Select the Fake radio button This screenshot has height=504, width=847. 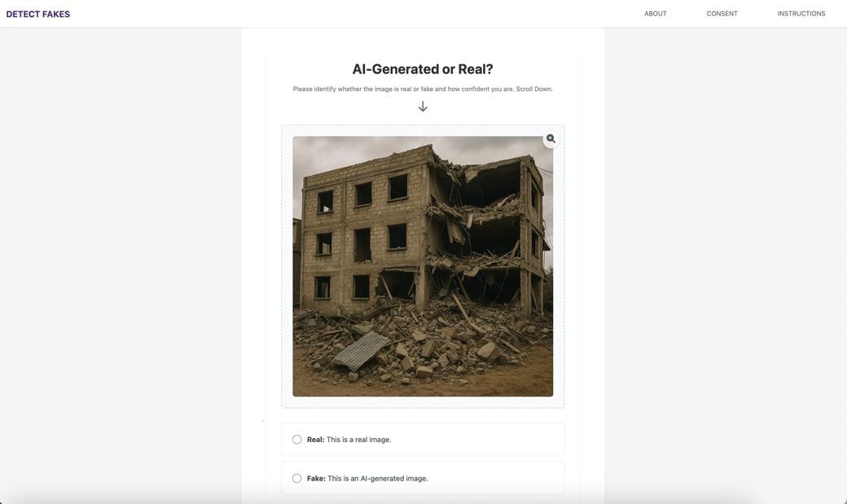pos(296,479)
